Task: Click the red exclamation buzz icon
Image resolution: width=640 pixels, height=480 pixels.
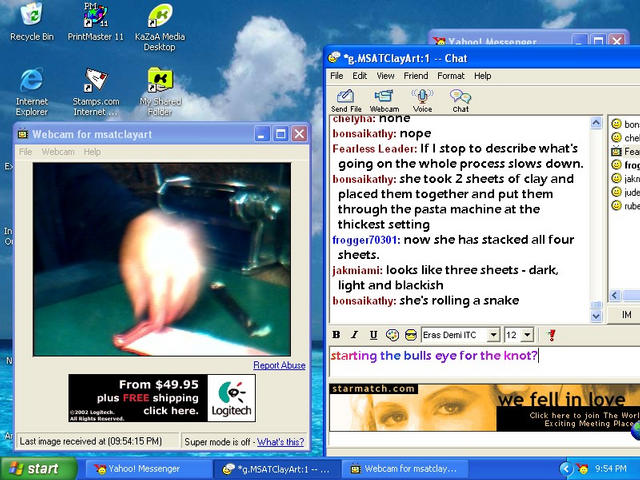Action: (551, 335)
